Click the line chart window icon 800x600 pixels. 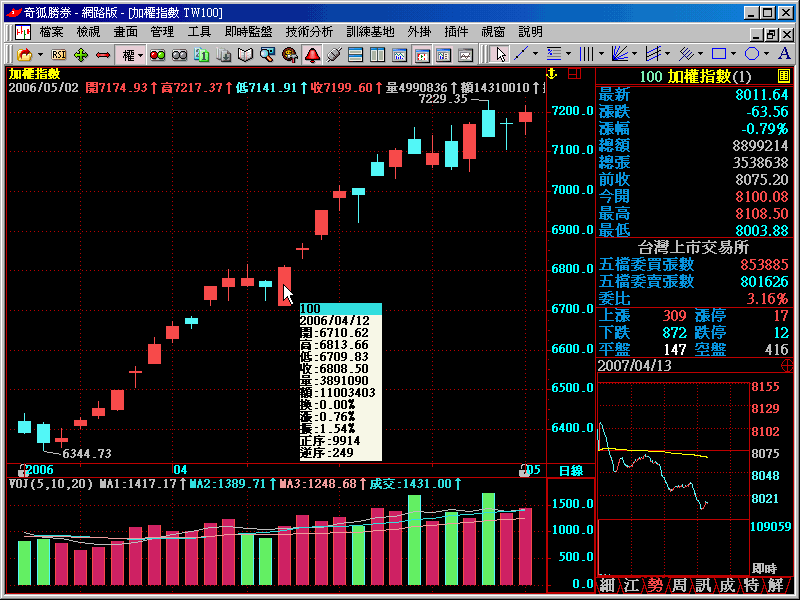466,55
